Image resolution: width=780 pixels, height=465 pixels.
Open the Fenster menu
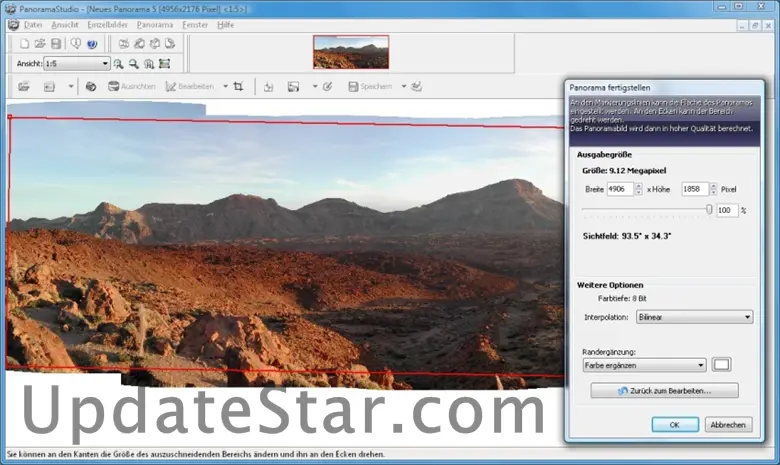pos(195,25)
